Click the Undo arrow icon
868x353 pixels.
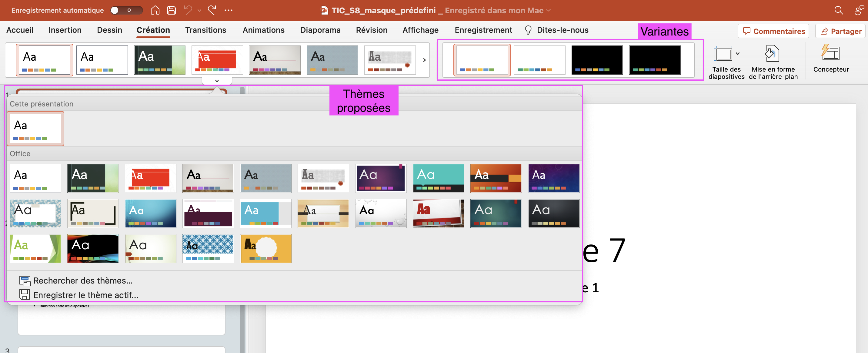coord(188,10)
